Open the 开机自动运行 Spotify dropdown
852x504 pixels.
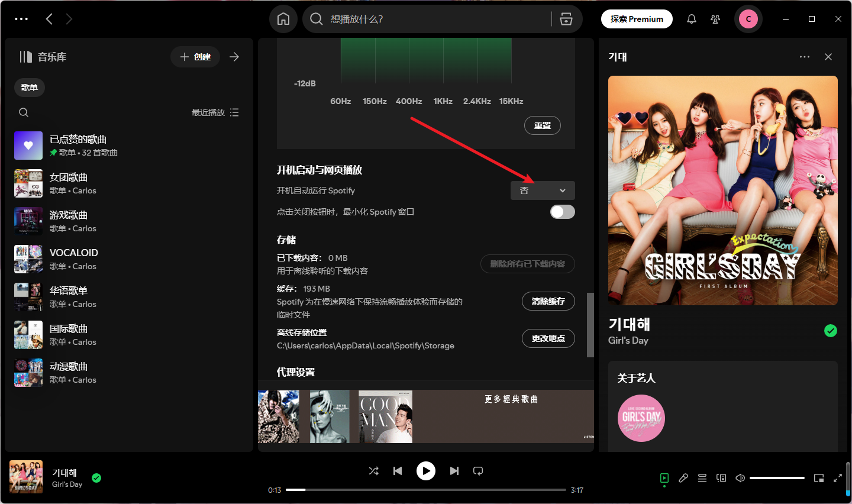tap(543, 190)
